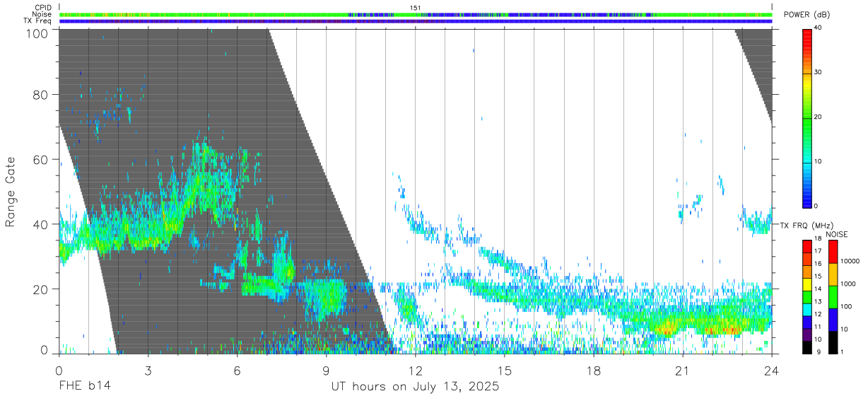Click the 6 hour tick on the UT axis

tap(237, 370)
